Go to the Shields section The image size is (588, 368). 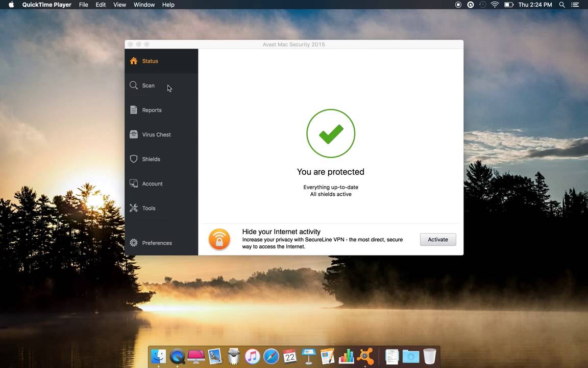(161, 159)
